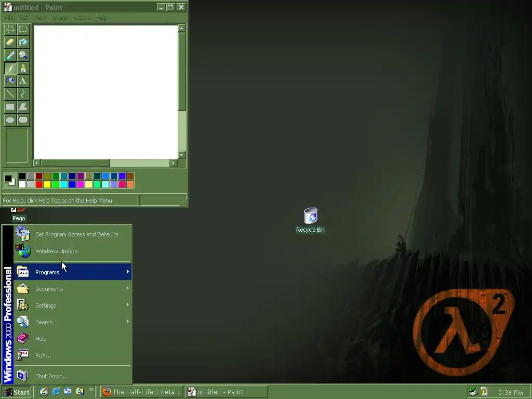
Task: Select the Pick Color eyedropper tool
Action: pos(10,55)
